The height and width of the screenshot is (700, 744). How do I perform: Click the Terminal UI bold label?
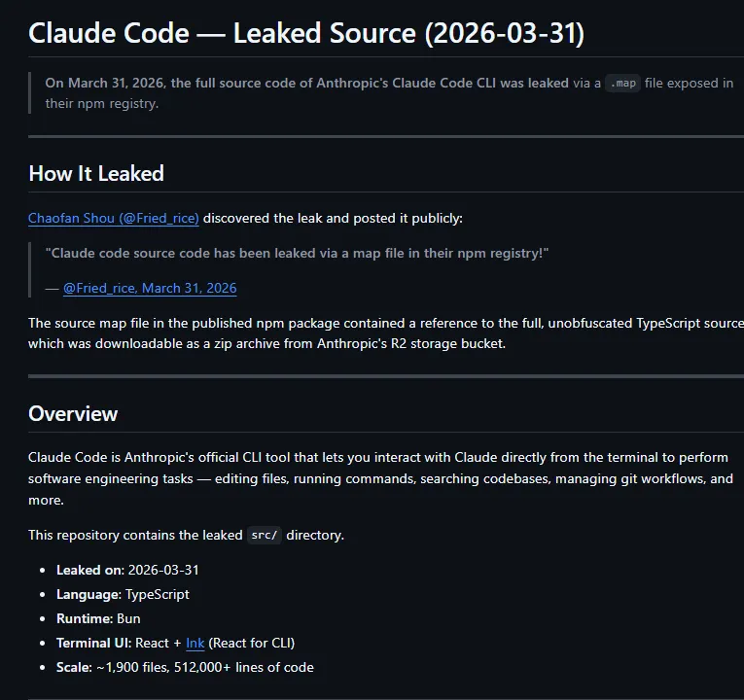tap(94, 643)
